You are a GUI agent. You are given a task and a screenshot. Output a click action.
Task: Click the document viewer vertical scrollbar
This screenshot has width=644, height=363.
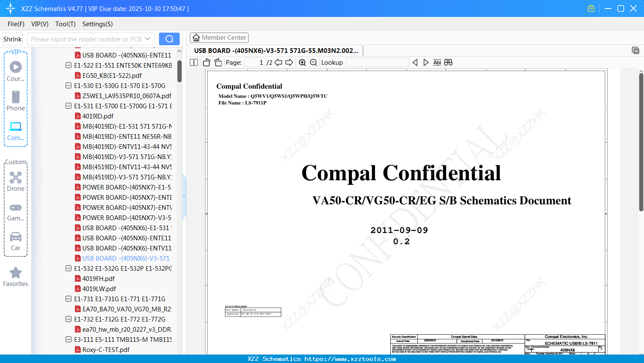641,142
